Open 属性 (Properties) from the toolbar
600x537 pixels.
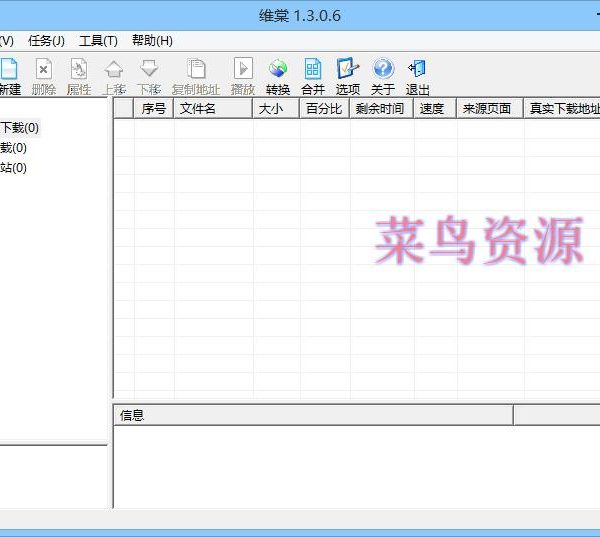point(79,70)
